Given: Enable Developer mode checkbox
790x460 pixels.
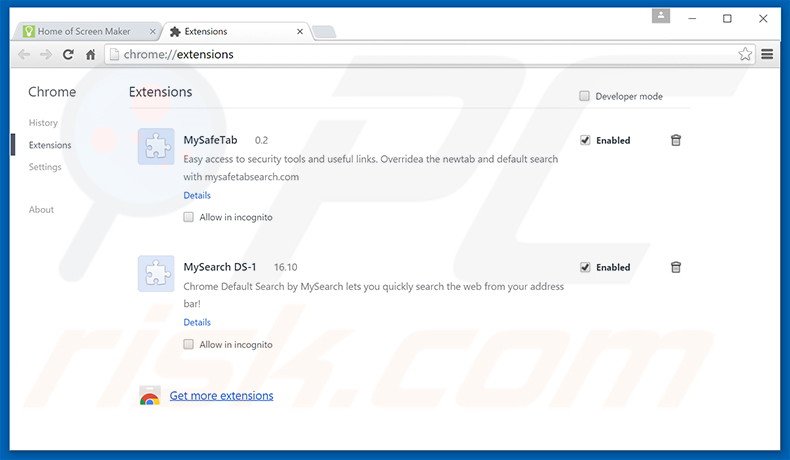Looking at the screenshot, I should pyautogui.click(x=584, y=96).
